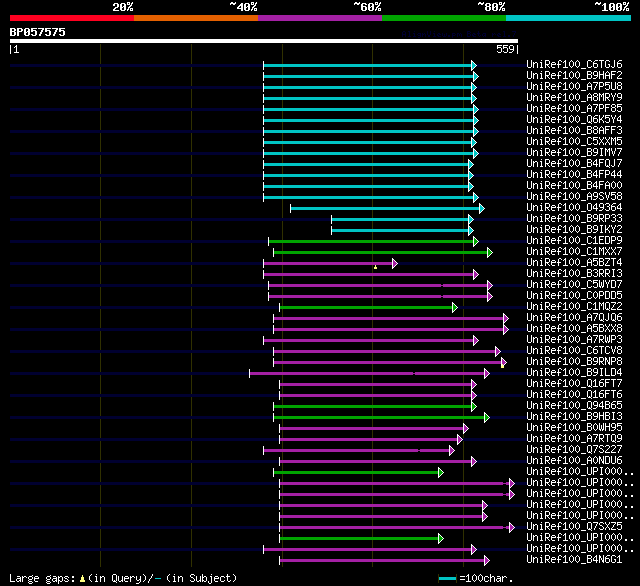This screenshot has height=586, width=640.
Task: Click UniRef100_C0PDD5 label
Action: point(574,296)
